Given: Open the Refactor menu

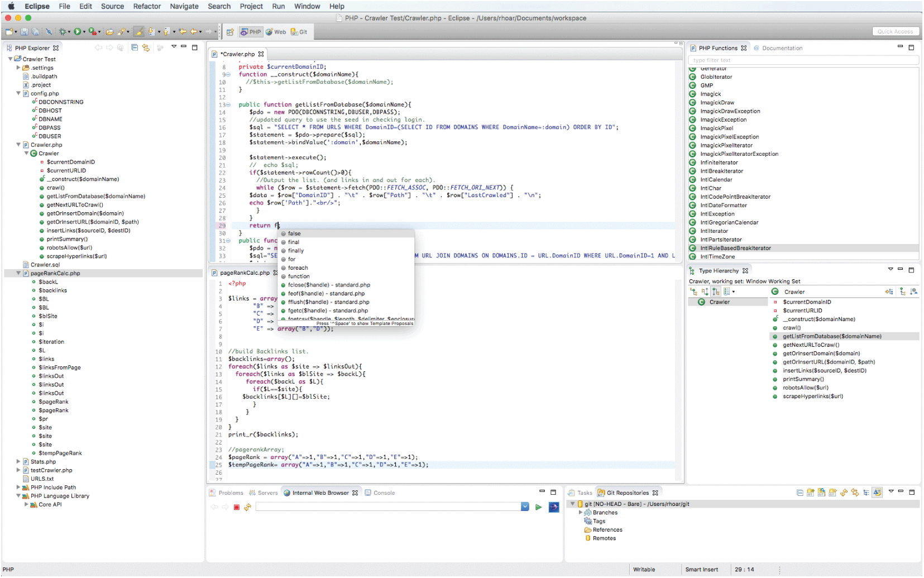Looking at the screenshot, I should [x=147, y=6].
